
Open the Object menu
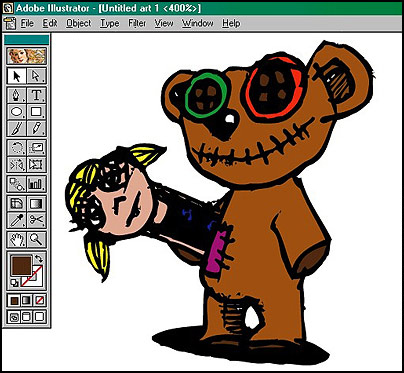78,23
